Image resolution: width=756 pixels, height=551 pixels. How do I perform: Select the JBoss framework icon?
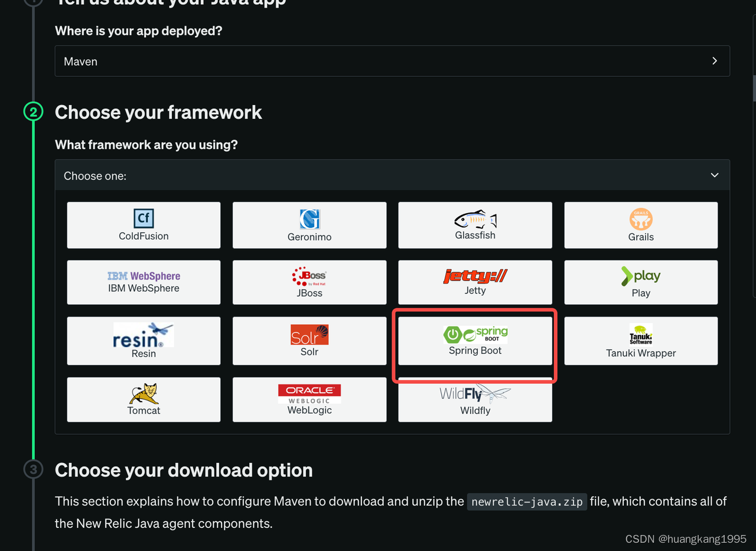click(x=309, y=282)
